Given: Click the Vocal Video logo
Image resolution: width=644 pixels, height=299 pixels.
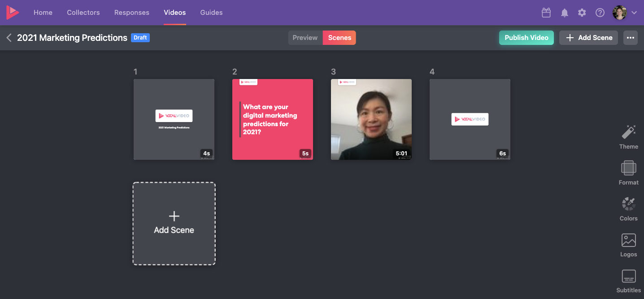Looking at the screenshot, I should (13, 13).
